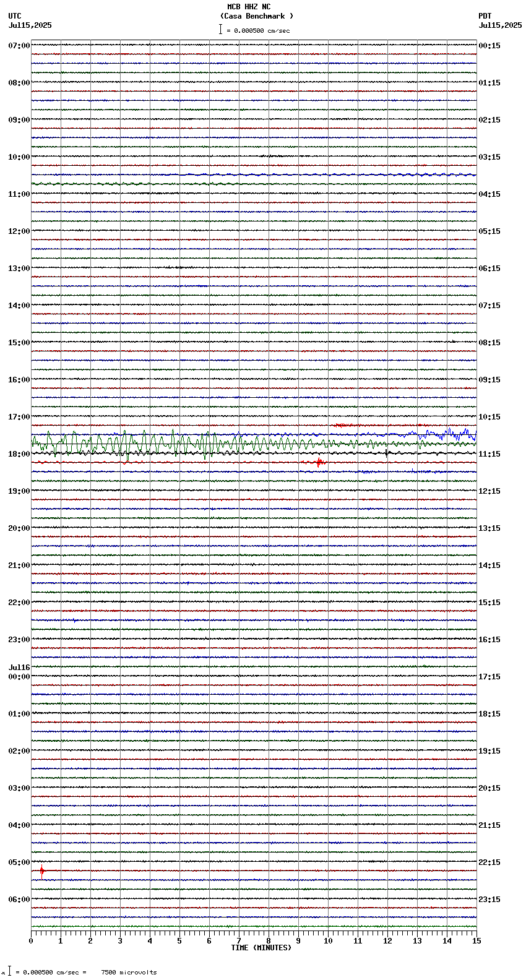526x980 pixels.
Task: Click the 10:15 PDT time label
Action: [489, 417]
